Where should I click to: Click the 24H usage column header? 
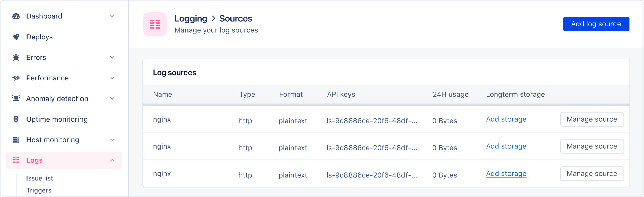click(450, 94)
